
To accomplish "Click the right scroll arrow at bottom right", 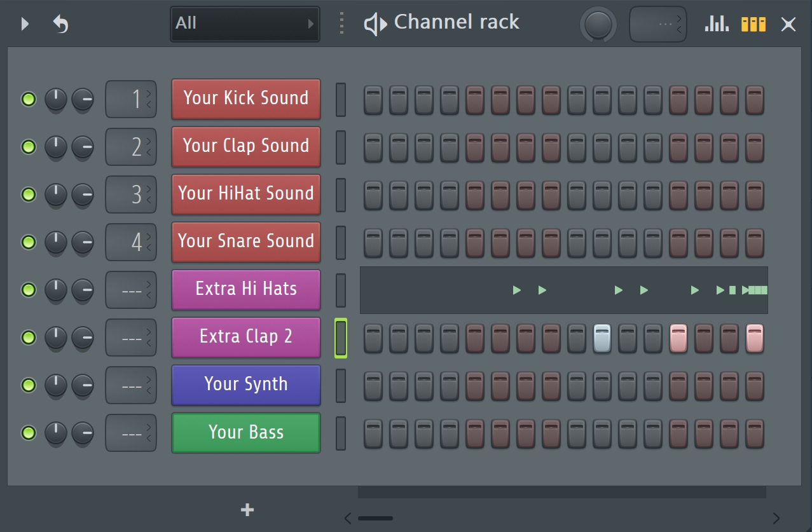I will [776, 518].
